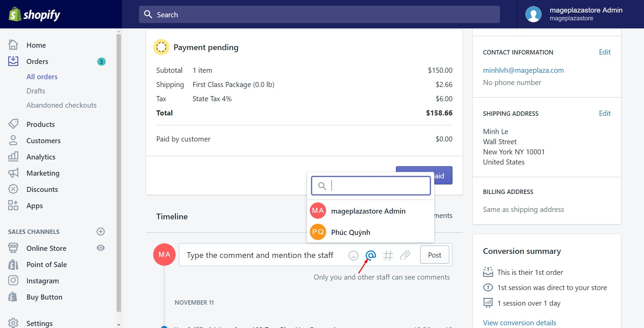644x328 pixels.
Task: Add a sales channel with plus icon
Action: pyautogui.click(x=101, y=232)
